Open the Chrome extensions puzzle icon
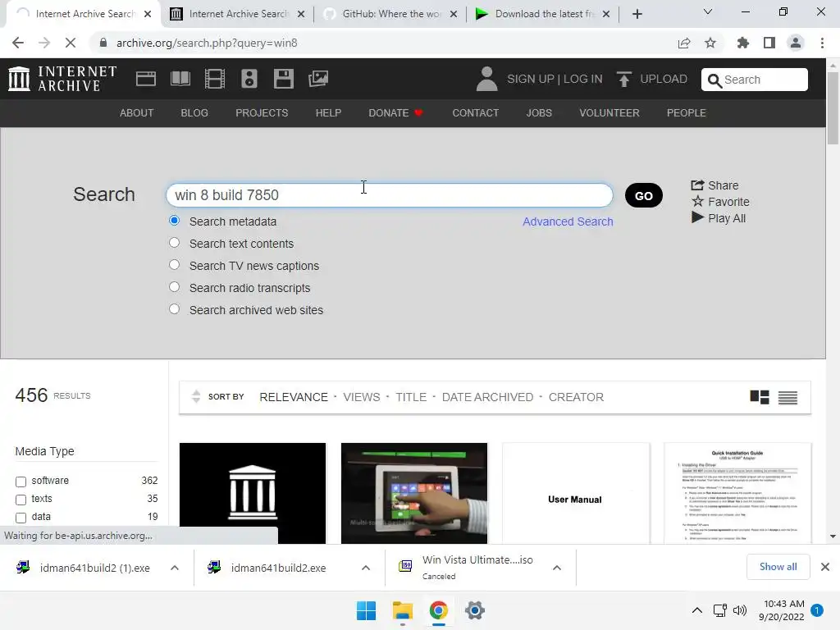The width and height of the screenshot is (840, 630). pyautogui.click(x=743, y=43)
